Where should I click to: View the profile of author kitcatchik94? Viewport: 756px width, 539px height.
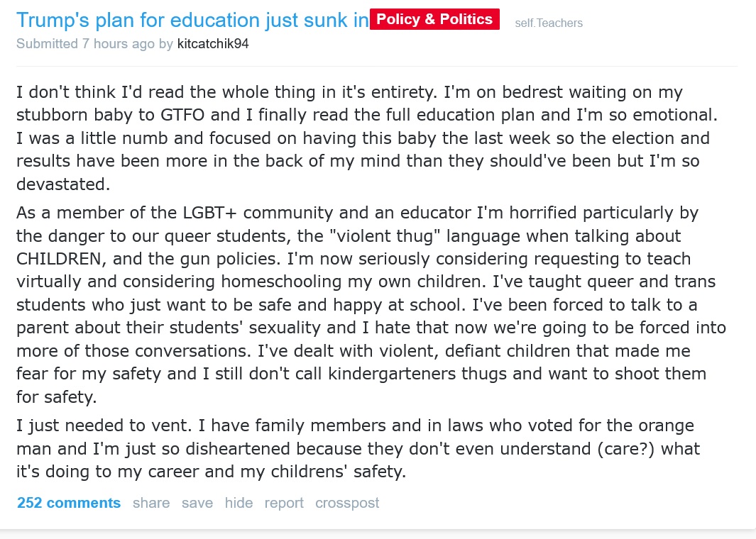[213, 44]
